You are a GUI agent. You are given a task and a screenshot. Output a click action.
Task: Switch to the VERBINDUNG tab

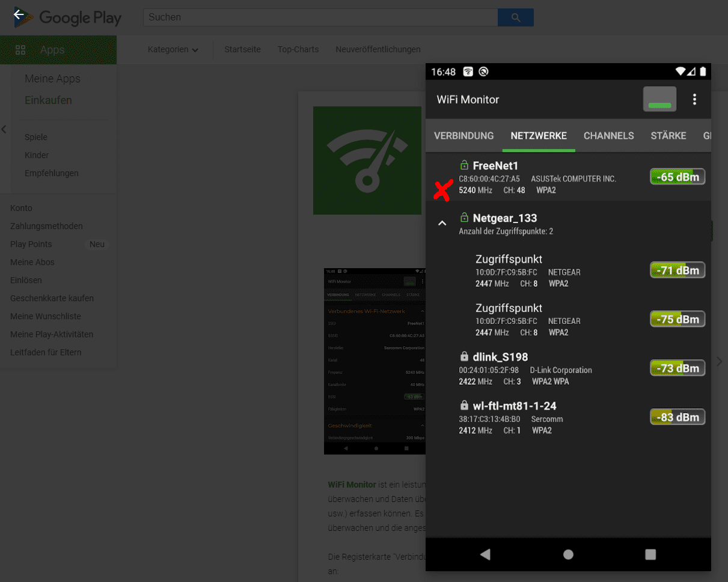[x=464, y=135]
